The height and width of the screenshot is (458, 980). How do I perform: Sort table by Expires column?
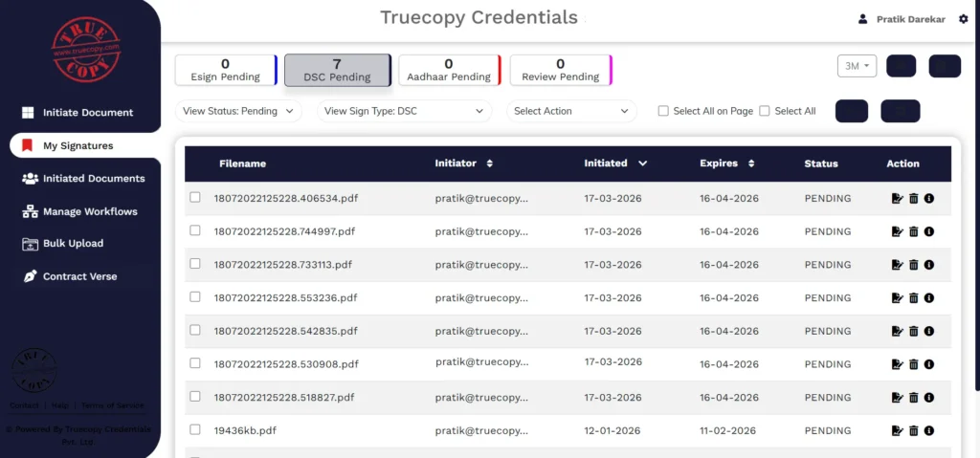click(x=751, y=164)
